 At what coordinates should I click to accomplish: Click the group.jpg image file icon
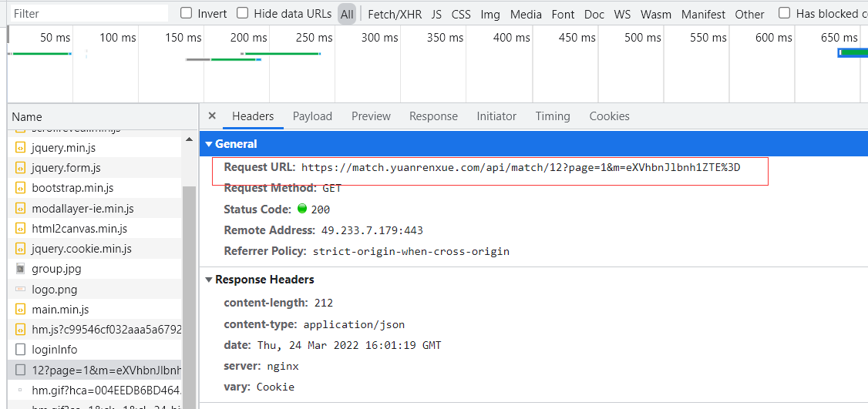click(21, 269)
